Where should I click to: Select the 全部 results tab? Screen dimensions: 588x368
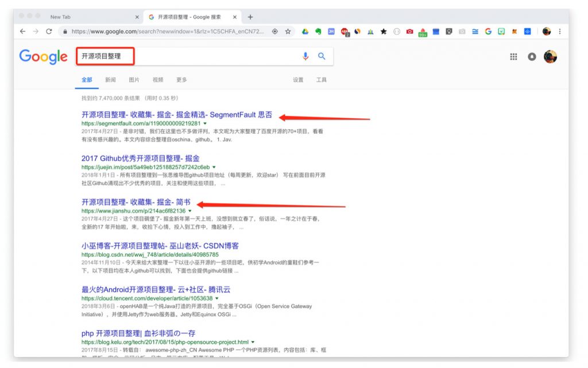87,80
